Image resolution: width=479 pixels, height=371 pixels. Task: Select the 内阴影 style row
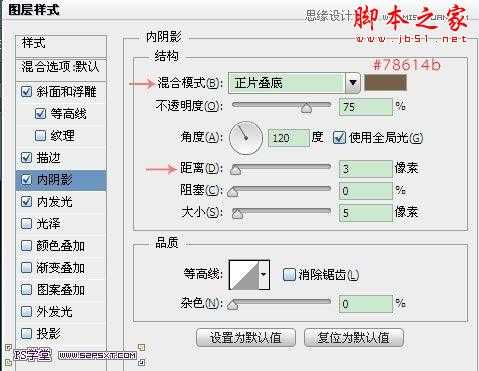pyautogui.click(x=61, y=180)
